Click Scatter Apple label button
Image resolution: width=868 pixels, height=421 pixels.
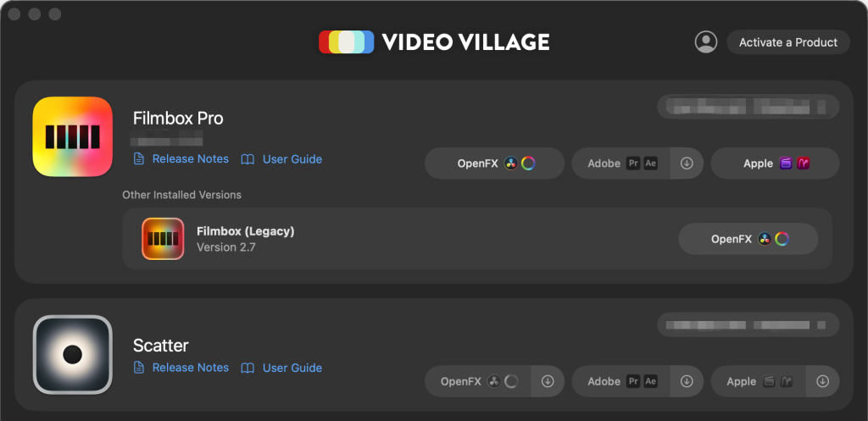click(759, 381)
